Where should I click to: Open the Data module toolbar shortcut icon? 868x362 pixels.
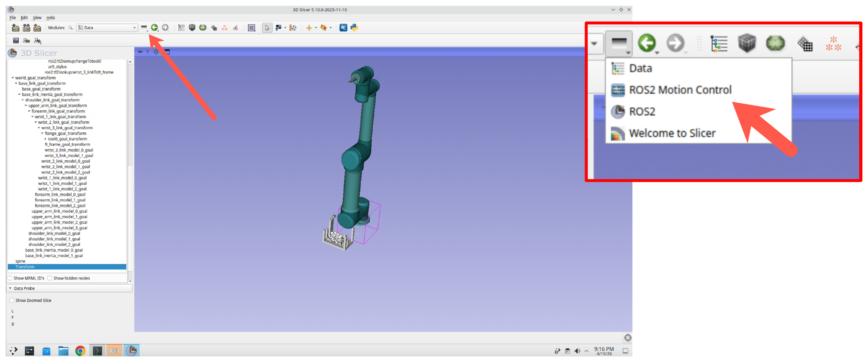tap(181, 28)
